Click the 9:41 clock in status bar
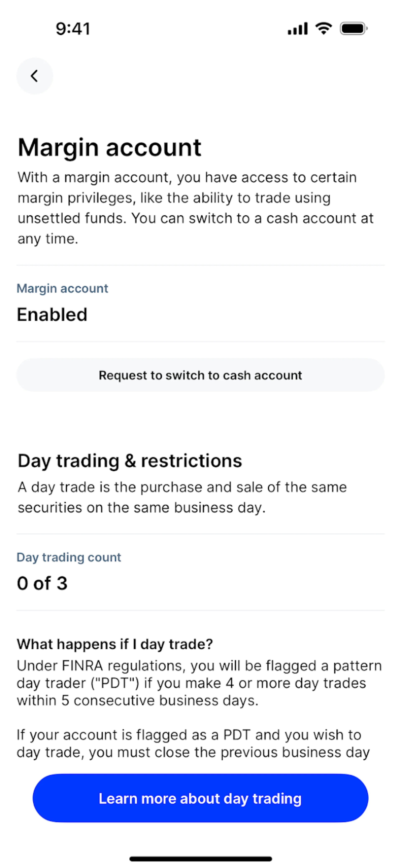 click(73, 29)
